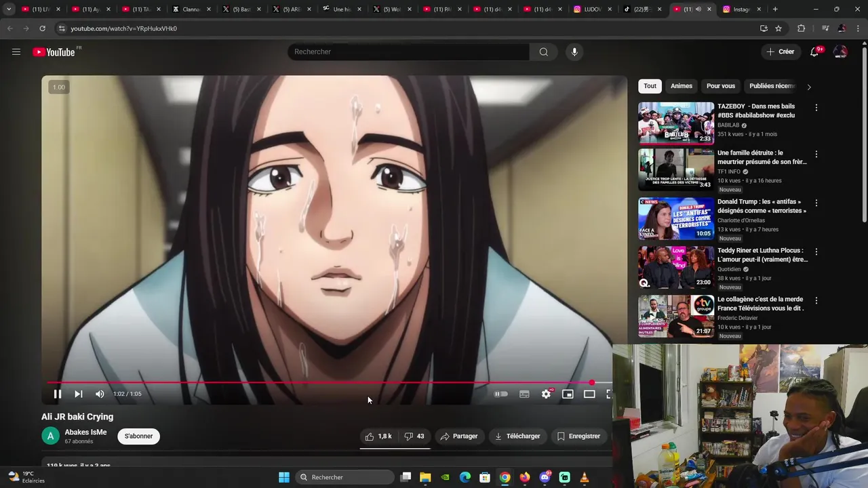Image resolution: width=868 pixels, height=488 pixels.
Task: Enter fullscreen mode
Action: tap(608, 394)
